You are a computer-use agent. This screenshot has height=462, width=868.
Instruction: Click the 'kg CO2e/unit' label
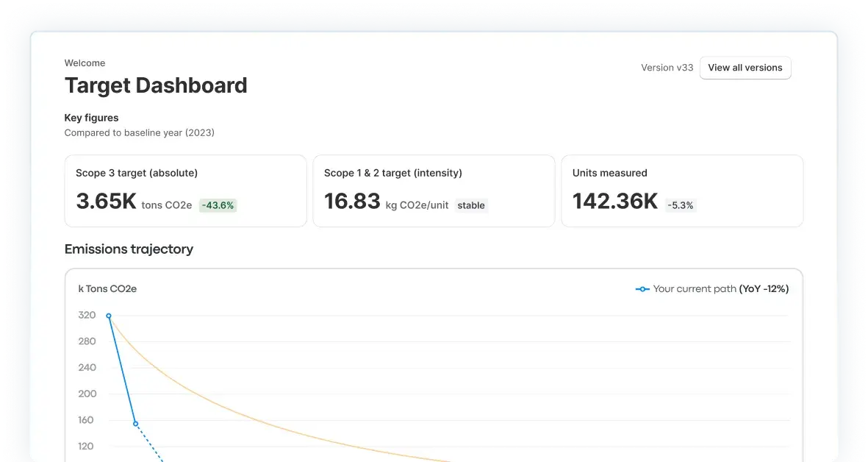[417, 205]
